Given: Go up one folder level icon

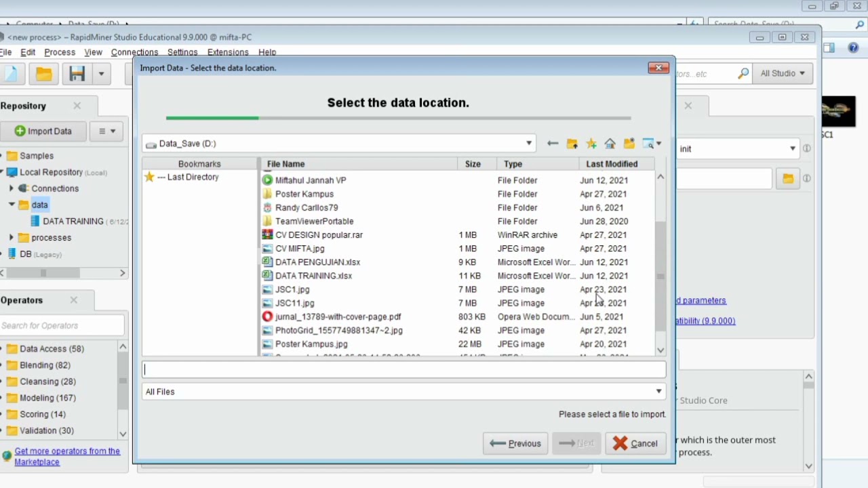Looking at the screenshot, I should tap(572, 144).
